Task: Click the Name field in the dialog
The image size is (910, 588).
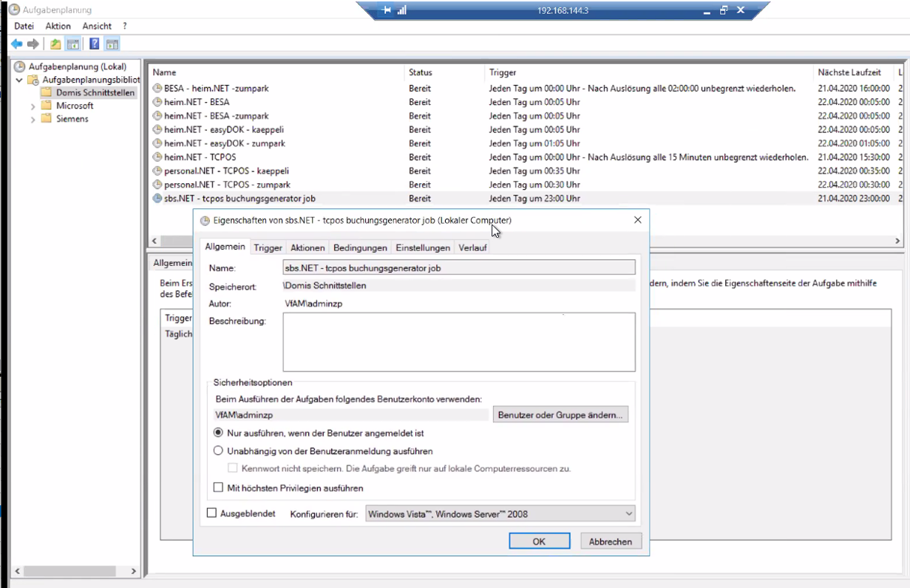Action: coord(459,268)
